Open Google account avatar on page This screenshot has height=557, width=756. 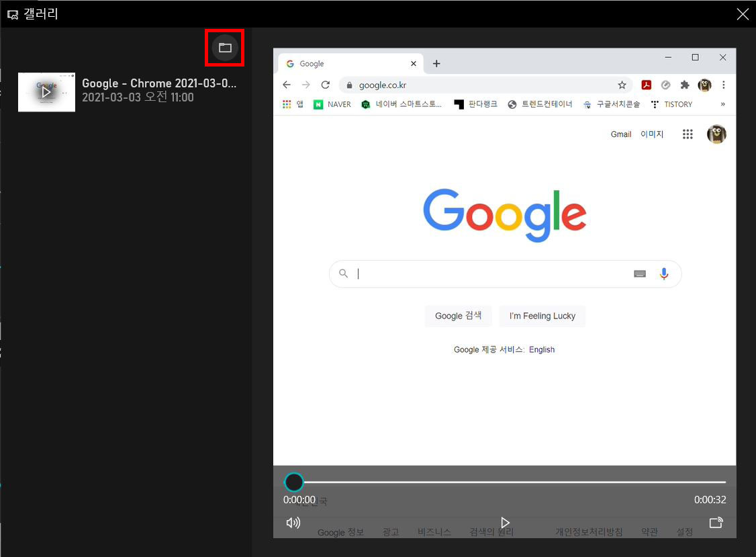[716, 134]
